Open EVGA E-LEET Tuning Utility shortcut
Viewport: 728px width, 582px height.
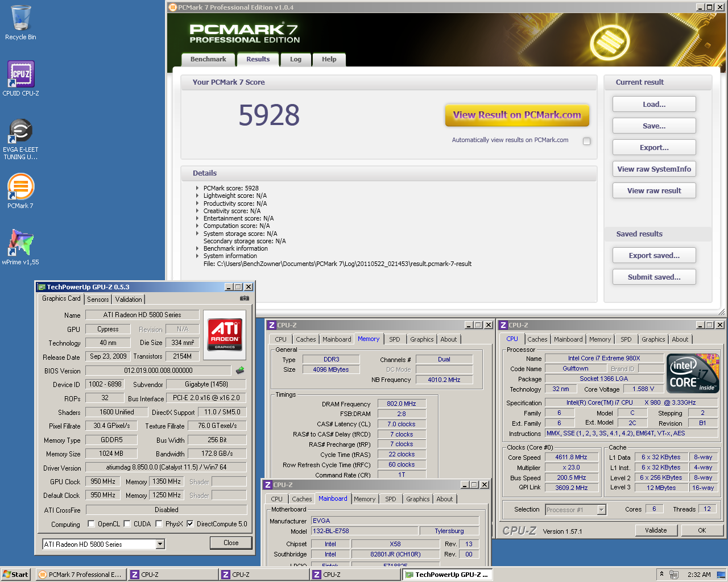[x=20, y=139]
